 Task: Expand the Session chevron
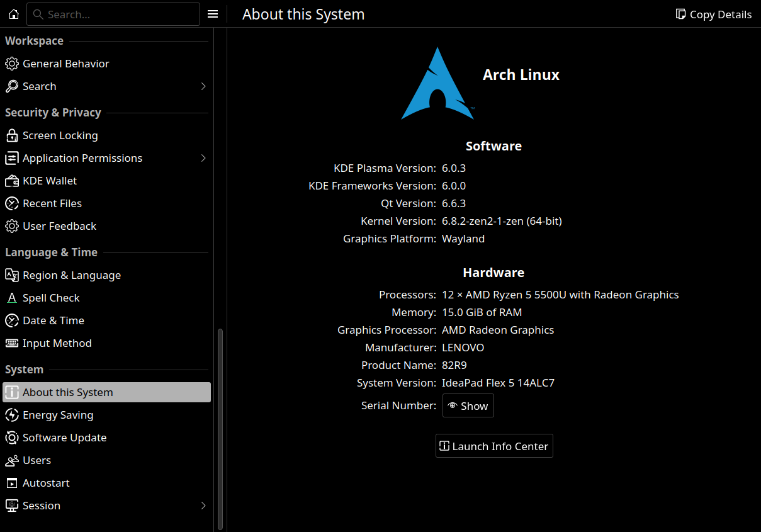[203, 506]
